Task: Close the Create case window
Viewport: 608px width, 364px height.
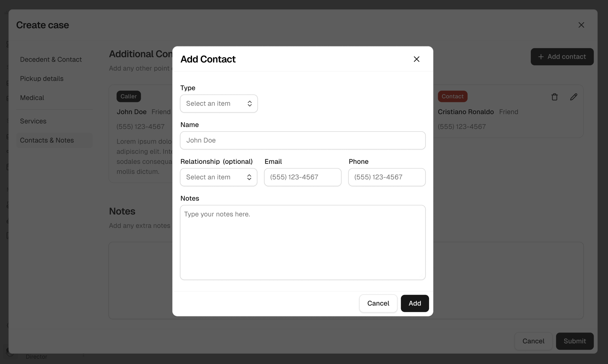Action: click(581, 25)
